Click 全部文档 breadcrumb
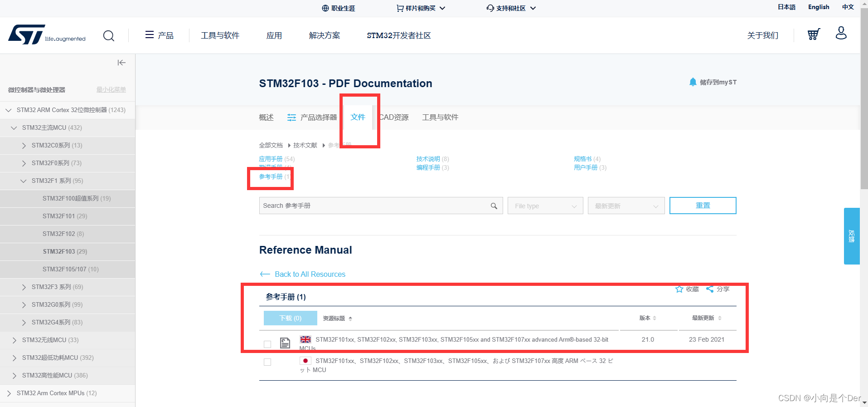Screen dimensions: 868x407 [x=271, y=145]
